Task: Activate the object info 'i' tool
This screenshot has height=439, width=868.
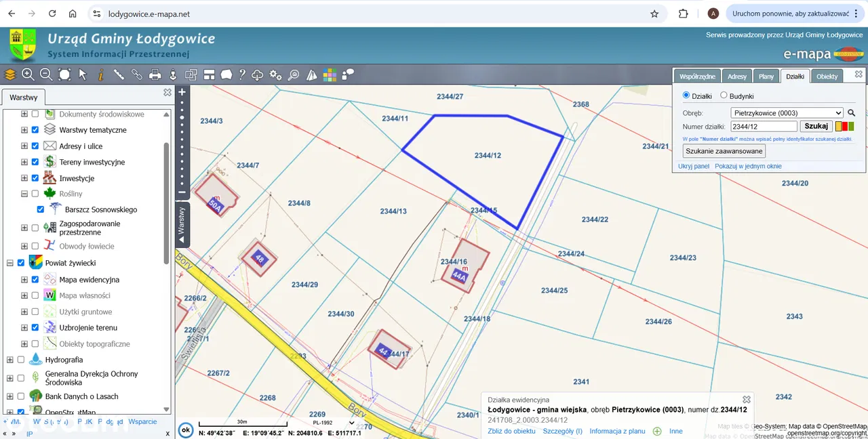Action: [x=100, y=75]
